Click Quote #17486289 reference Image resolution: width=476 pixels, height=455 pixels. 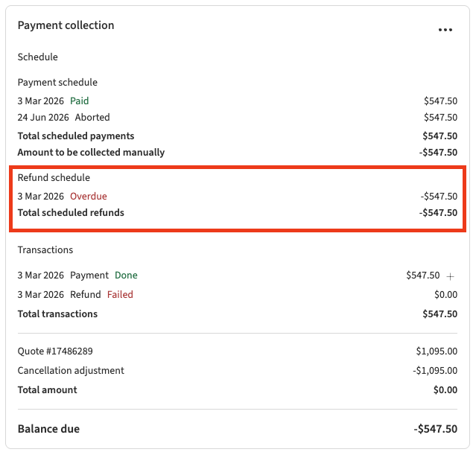tap(55, 351)
